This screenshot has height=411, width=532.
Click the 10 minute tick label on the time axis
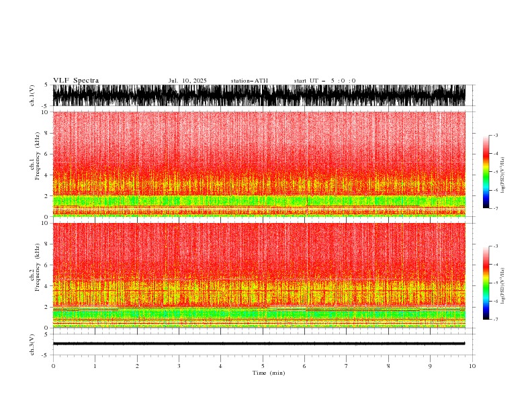point(472,366)
